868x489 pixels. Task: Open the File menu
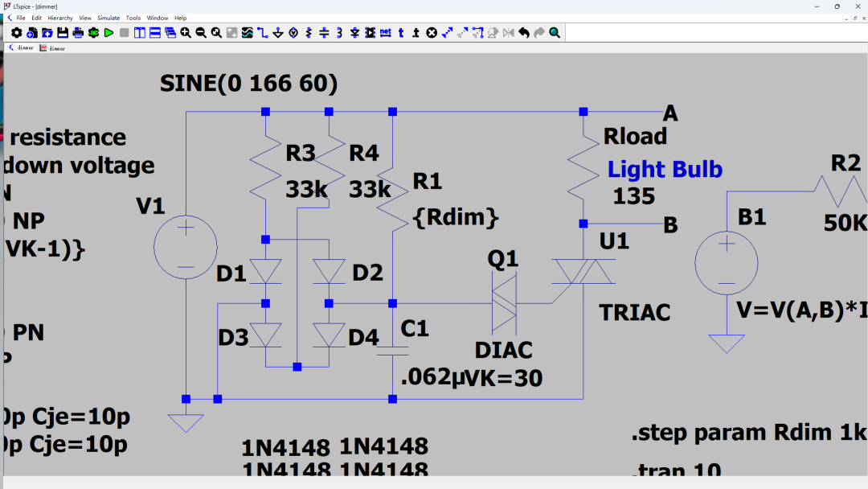[x=20, y=18]
